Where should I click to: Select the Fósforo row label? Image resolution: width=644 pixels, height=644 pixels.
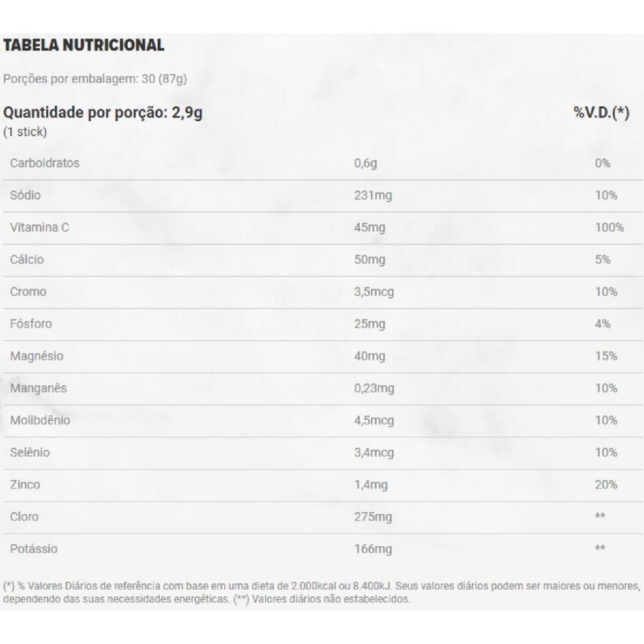tap(31, 324)
